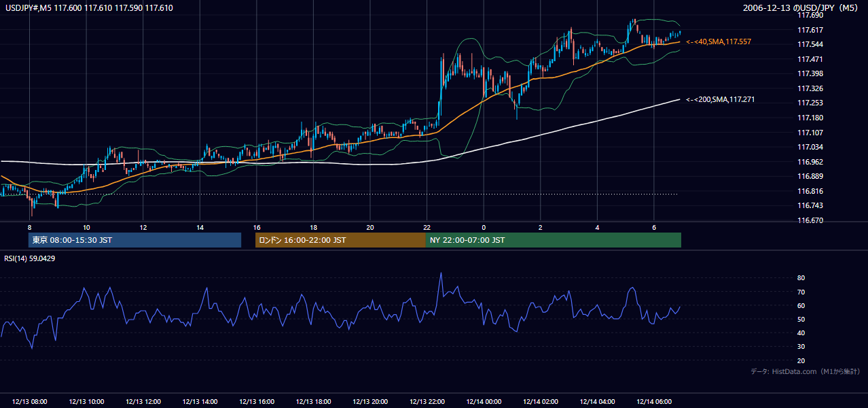This screenshot has height=408, width=868.
Task: Select the 200 SMA 117.271 label
Action: pyautogui.click(x=720, y=100)
